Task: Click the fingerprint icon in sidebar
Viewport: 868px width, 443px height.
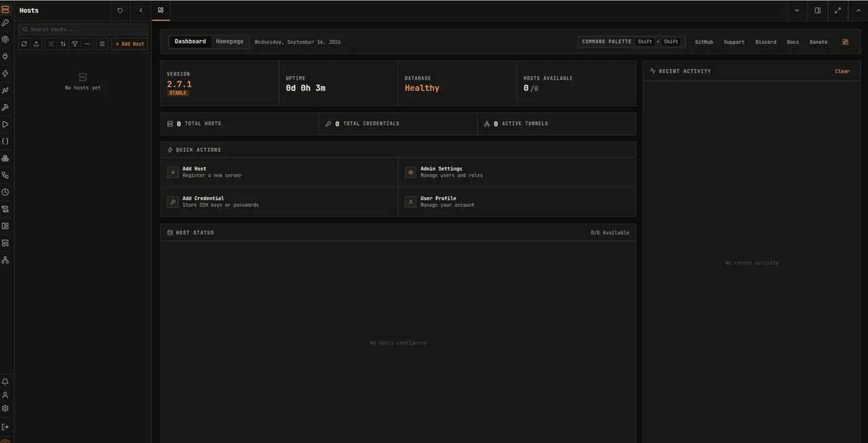Action: [x=5, y=40]
